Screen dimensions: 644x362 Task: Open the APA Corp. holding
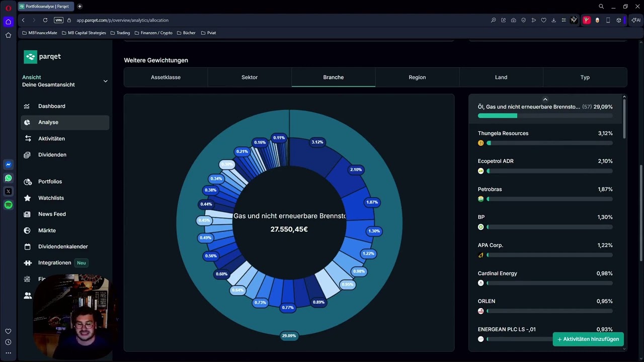[545, 250]
